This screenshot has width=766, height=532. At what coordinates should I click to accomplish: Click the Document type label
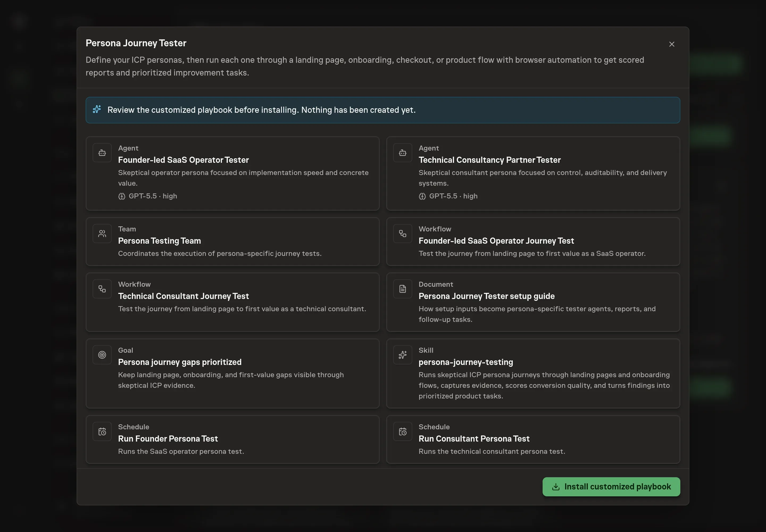click(436, 284)
